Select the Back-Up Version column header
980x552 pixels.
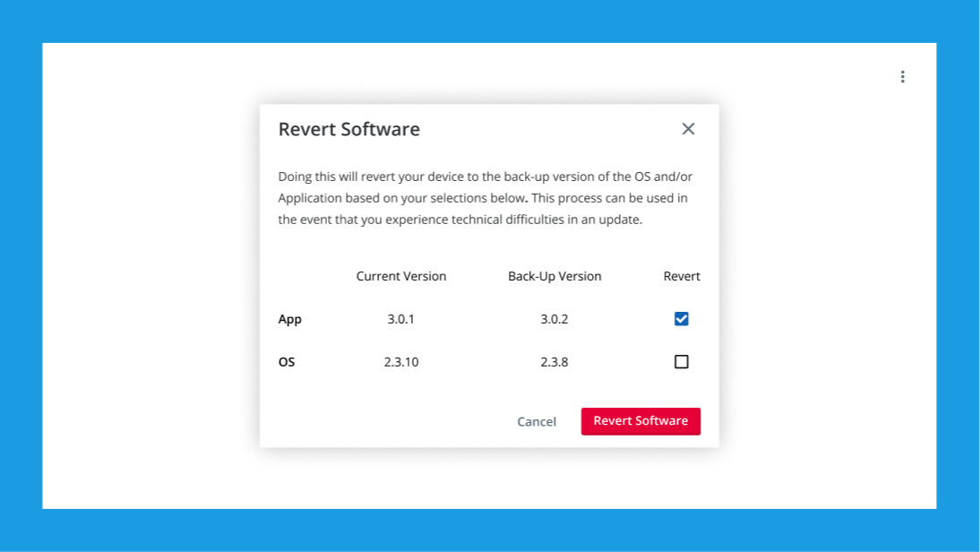554,276
